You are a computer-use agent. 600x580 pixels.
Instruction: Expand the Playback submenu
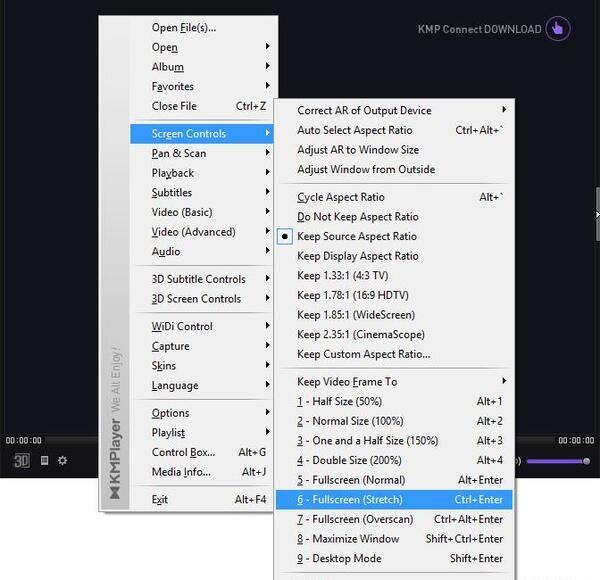click(x=202, y=173)
